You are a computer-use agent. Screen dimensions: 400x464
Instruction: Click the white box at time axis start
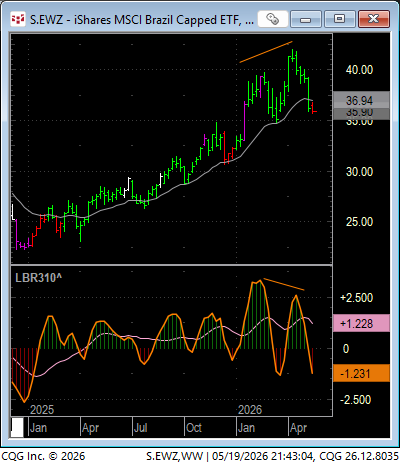(x=17, y=427)
